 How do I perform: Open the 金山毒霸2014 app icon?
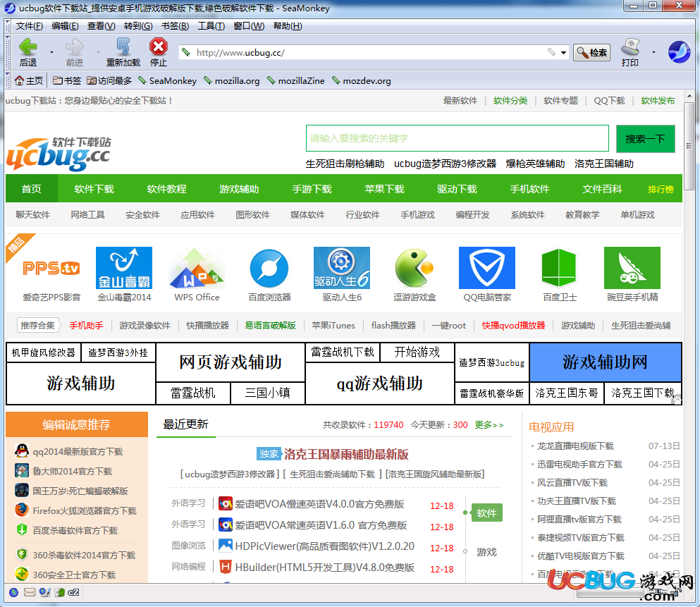tap(123, 268)
